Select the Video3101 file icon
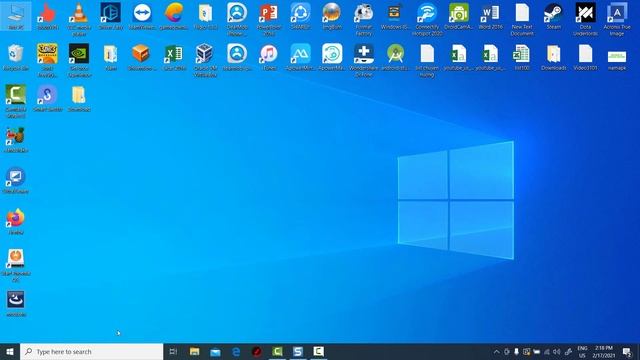Image resolution: width=640 pixels, height=360 pixels. 585,58
